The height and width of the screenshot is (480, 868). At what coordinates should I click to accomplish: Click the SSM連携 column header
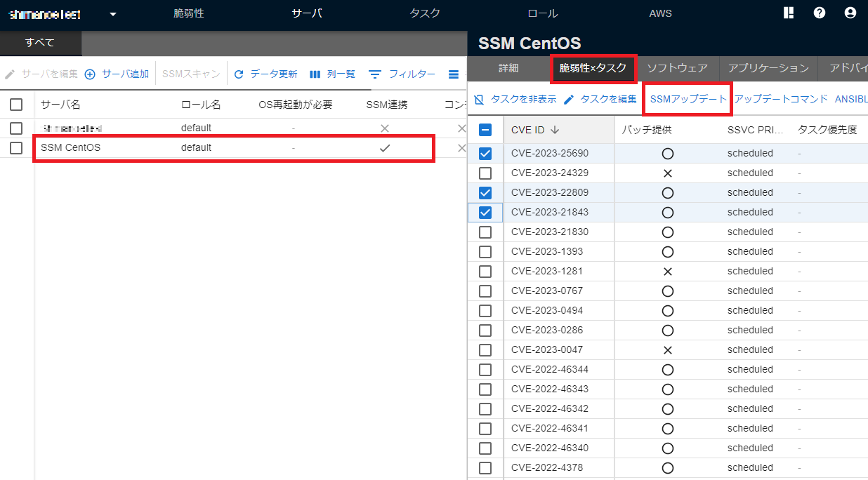coord(387,105)
